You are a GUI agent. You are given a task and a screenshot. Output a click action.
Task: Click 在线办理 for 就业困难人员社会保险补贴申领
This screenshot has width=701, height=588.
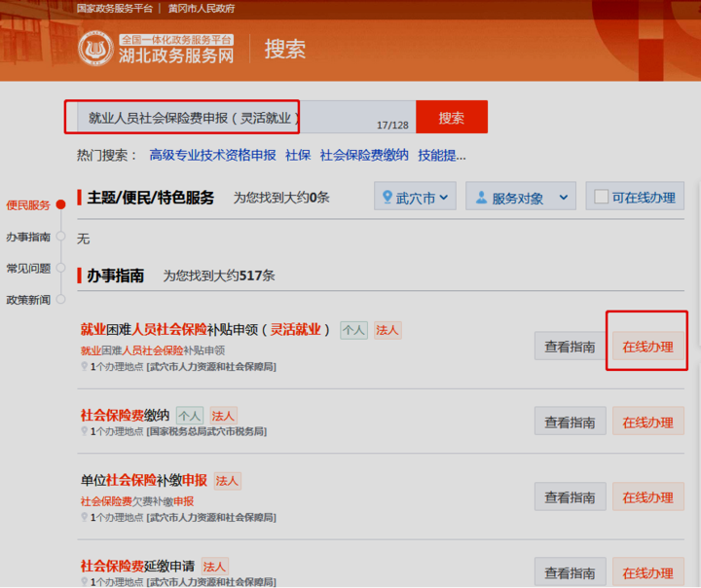tap(647, 346)
